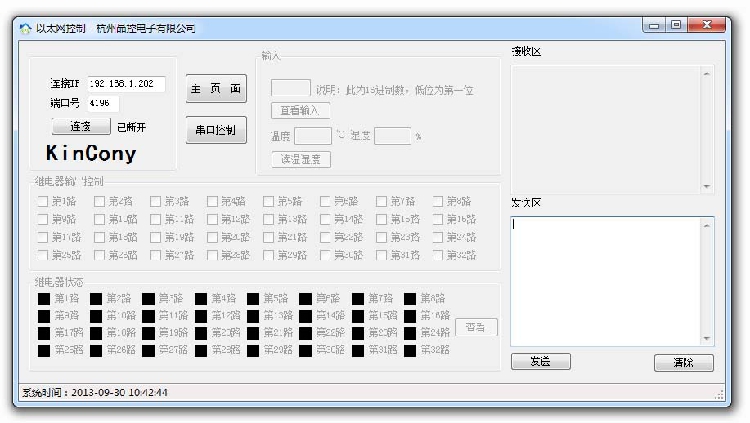Click the receive area scrollbar up arrow
This screenshot has width=750, height=423.
706,74
